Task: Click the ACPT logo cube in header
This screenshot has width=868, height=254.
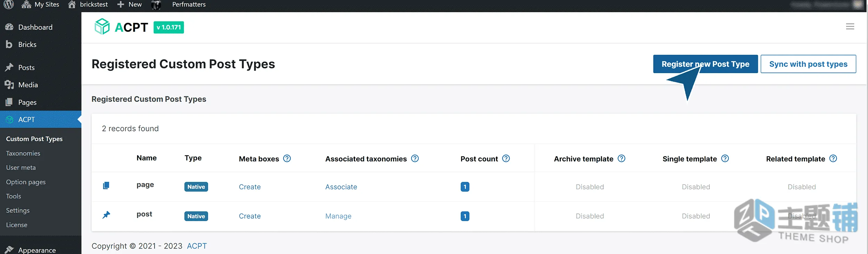Action: [102, 26]
